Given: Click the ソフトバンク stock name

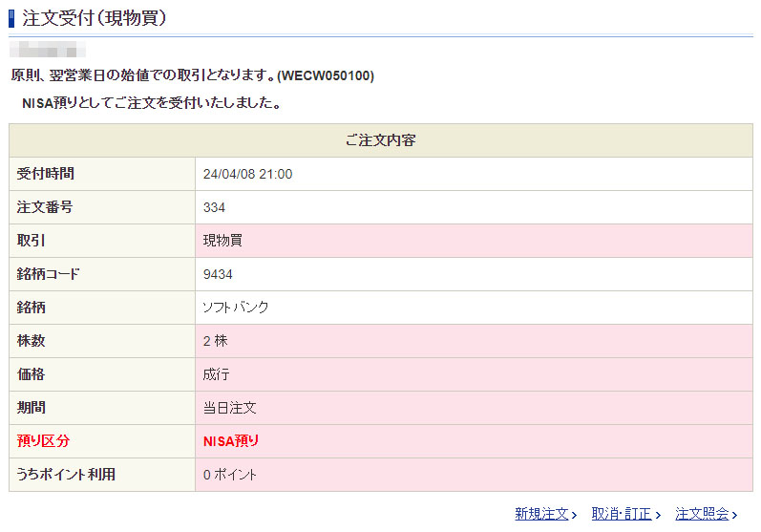Looking at the screenshot, I should tap(236, 308).
